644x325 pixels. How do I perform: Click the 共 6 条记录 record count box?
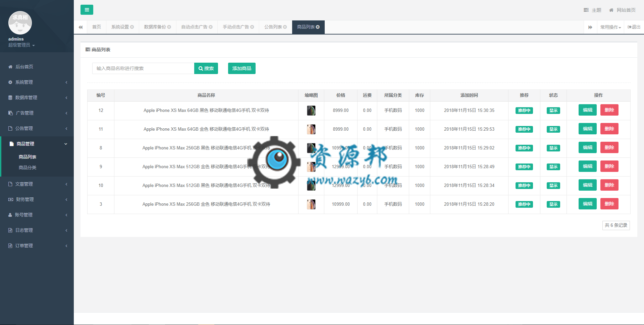(x=616, y=225)
